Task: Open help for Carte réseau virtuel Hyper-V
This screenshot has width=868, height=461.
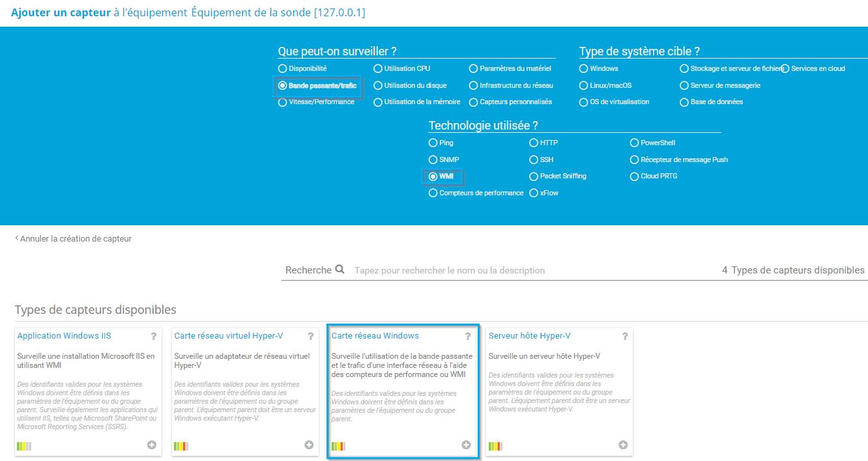Action: click(310, 337)
